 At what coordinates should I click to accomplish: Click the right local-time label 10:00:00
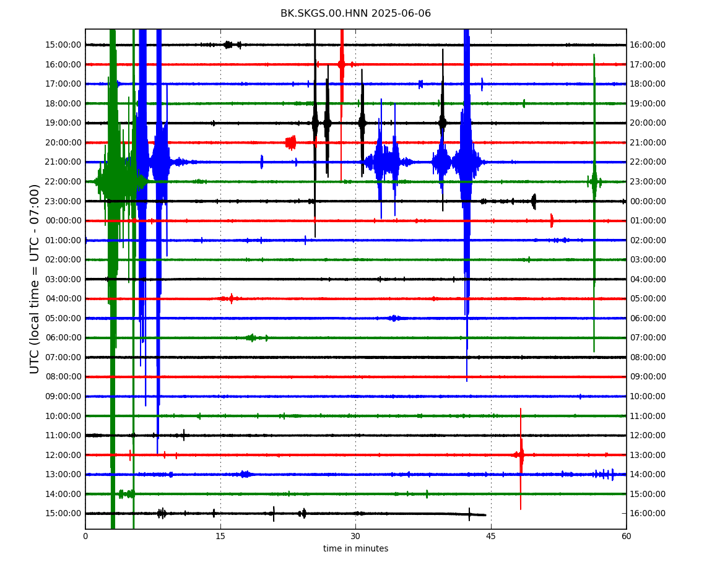pyautogui.click(x=648, y=396)
